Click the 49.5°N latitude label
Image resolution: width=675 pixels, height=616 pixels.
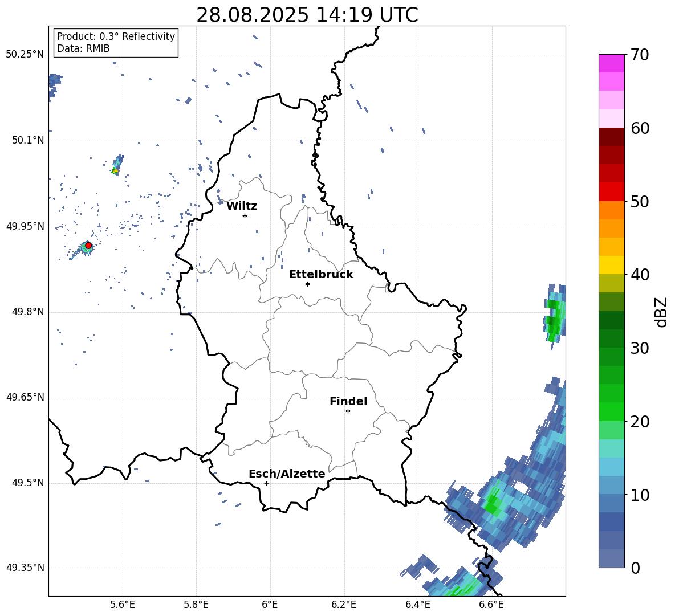pyautogui.click(x=28, y=482)
